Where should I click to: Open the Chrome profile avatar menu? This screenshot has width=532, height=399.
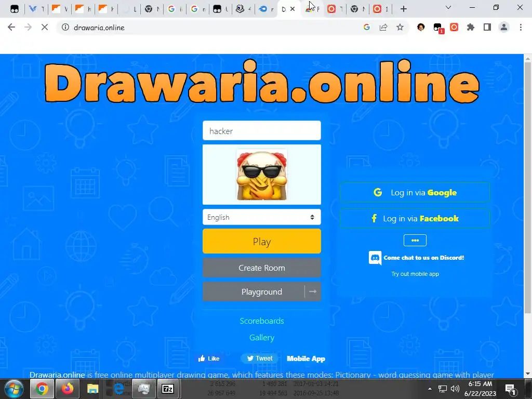[x=504, y=27]
